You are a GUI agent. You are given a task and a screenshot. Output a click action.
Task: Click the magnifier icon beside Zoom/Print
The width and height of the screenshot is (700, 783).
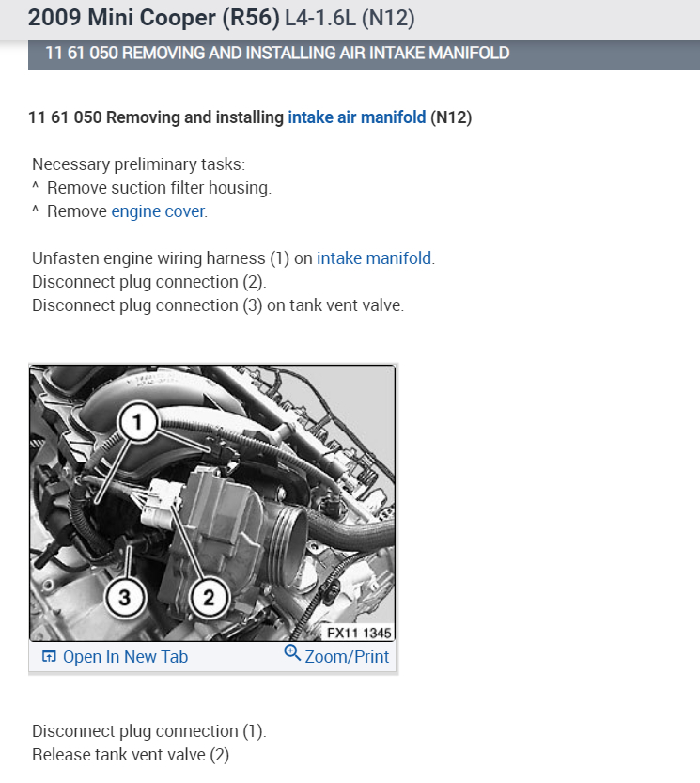pyautogui.click(x=292, y=653)
